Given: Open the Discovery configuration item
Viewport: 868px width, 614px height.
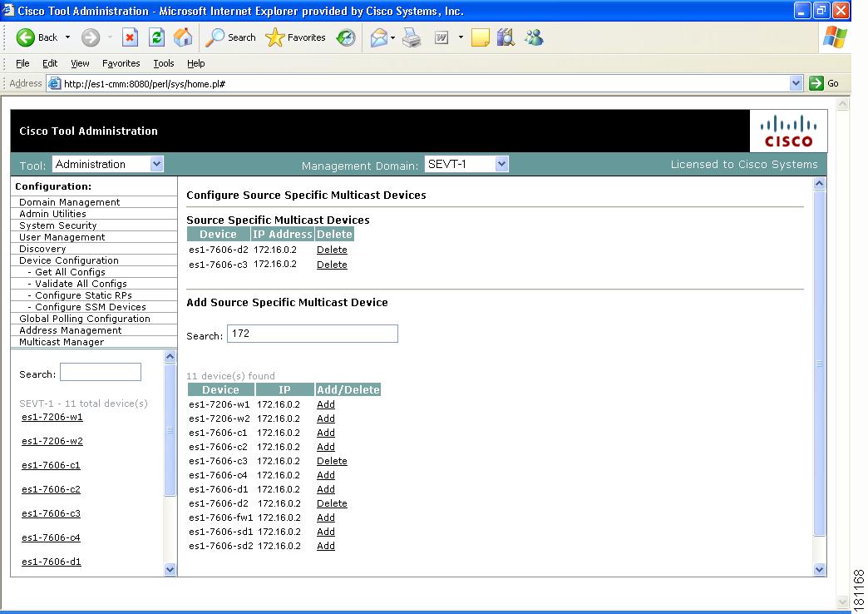Looking at the screenshot, I should point(42,249).
